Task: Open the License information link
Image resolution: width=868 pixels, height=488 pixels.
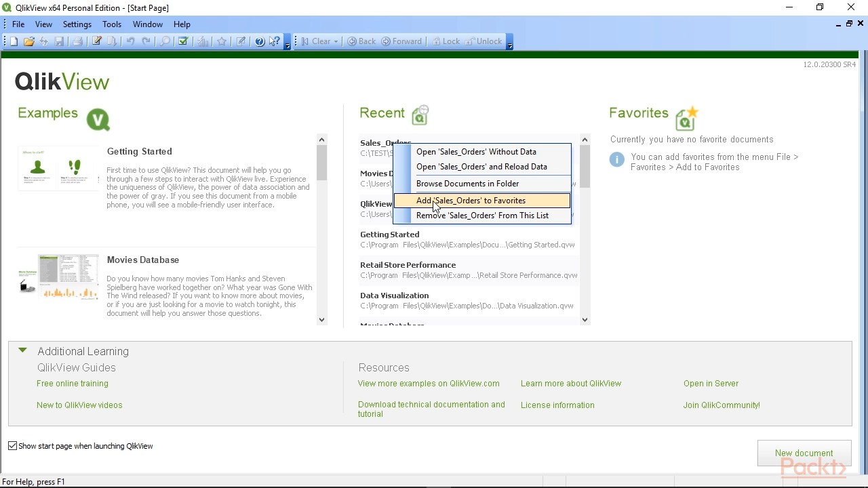Action: pyautogui.click(x=557, y=405)
